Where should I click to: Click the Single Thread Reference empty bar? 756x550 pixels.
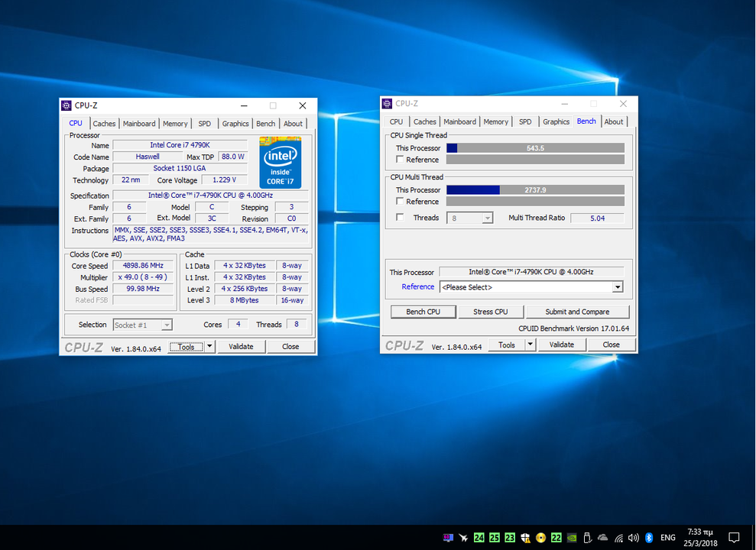point(535,160)
